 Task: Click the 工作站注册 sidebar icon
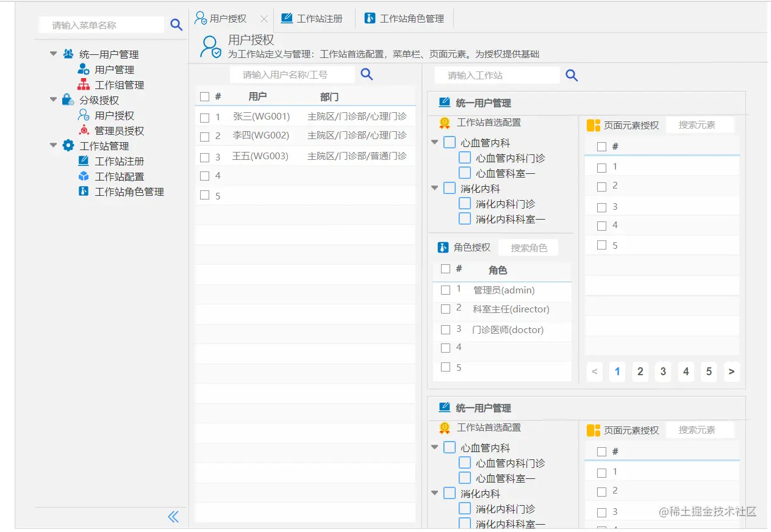coord(84,161)
